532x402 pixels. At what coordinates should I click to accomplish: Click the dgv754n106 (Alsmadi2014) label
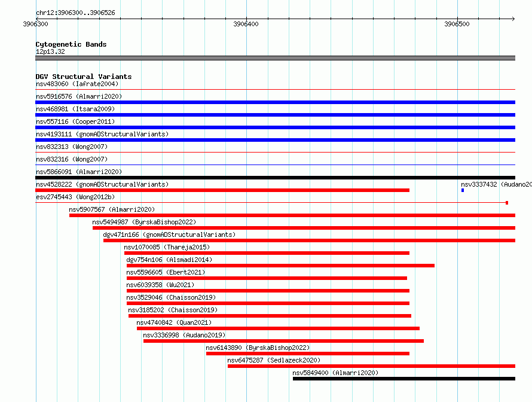169,260
